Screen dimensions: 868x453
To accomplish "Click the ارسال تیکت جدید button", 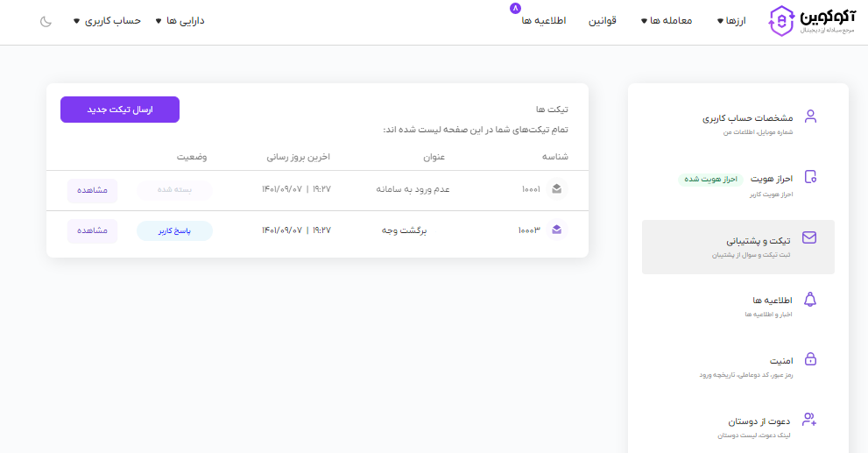I will coord(120,110).
